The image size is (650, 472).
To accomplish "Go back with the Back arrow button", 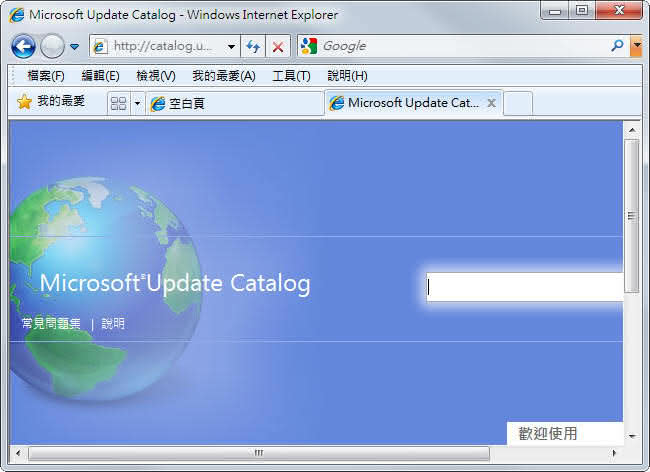I will tap(23, 46).
